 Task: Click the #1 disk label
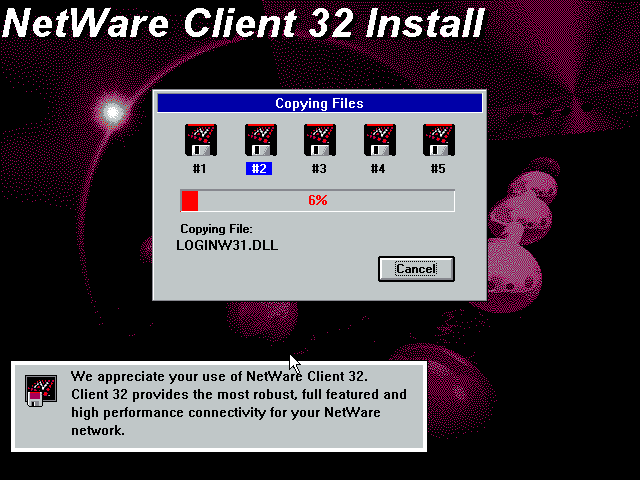click(x=200, y=169)
